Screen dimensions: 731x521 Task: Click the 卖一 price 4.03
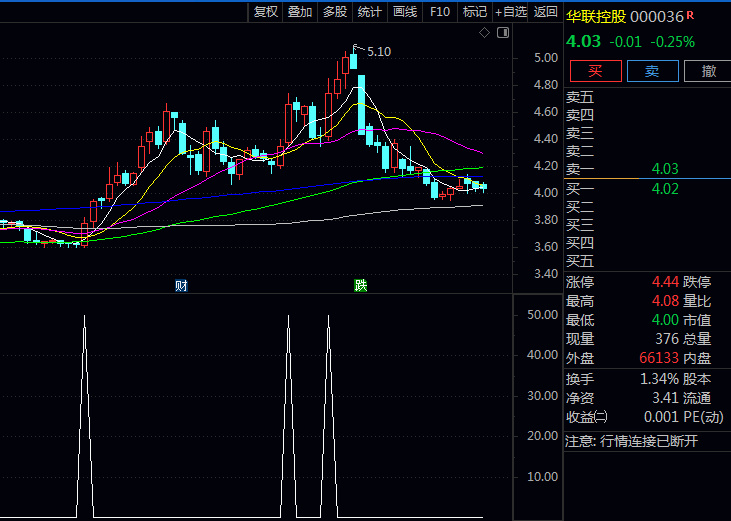coord(665,169)
